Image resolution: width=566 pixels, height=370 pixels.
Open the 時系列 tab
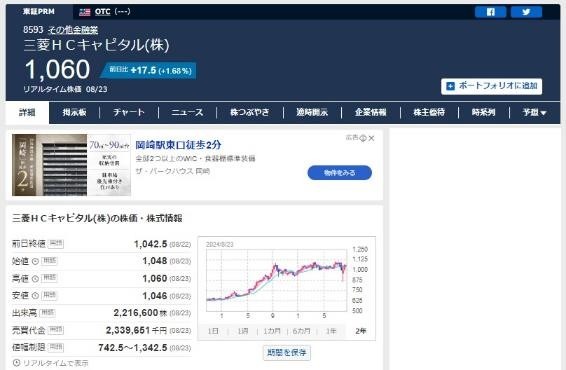[x=483, y=112]
